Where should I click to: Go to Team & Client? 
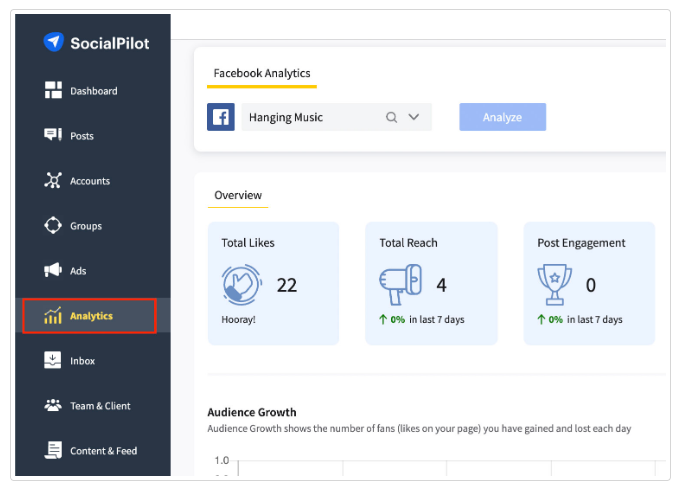[x=100, y=406]
